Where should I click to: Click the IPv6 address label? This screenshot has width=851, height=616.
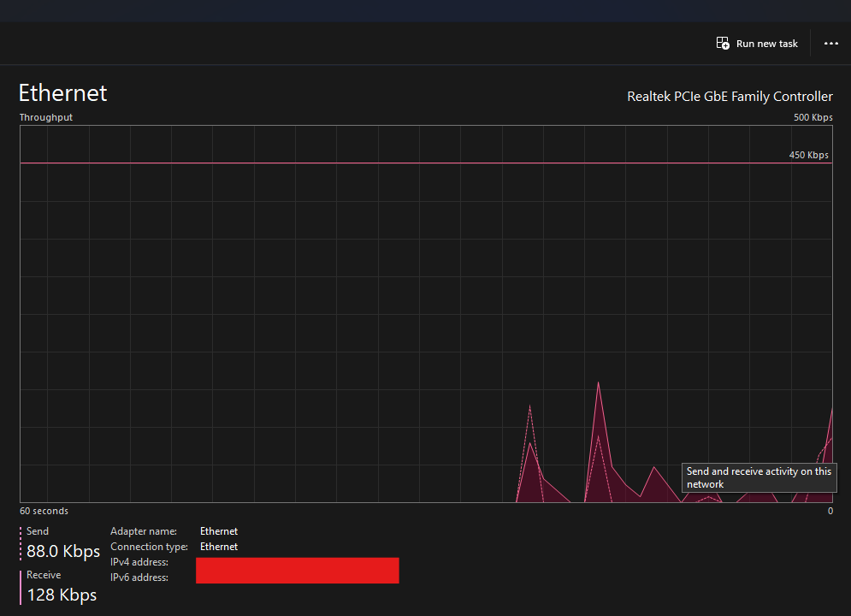(139, 577)
